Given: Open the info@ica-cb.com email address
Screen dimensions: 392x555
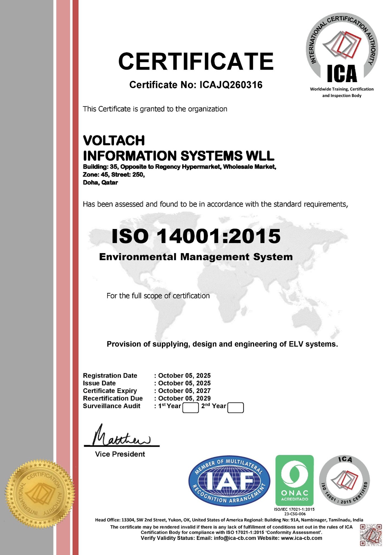Looking at the screenshot, I should 235,538.
